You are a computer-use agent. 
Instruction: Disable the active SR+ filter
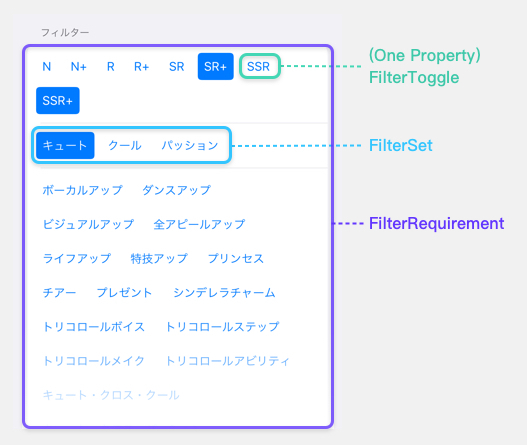(215, 67)
